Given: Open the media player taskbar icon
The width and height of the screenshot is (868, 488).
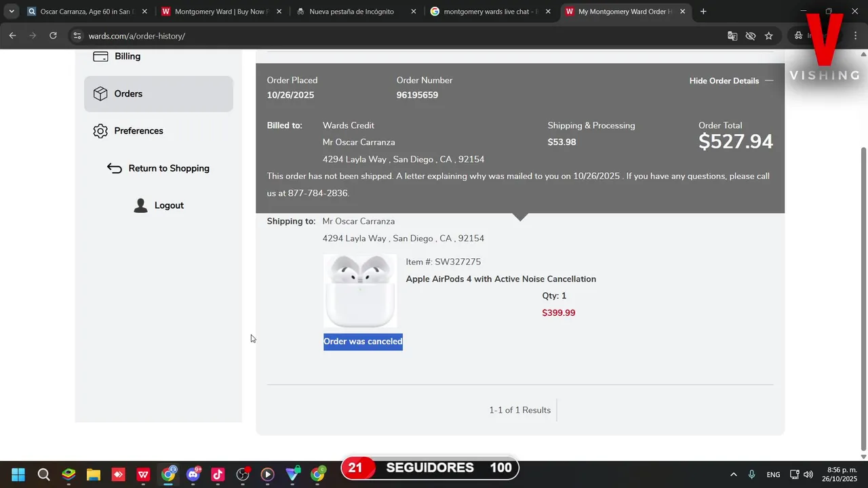Looking at the screenshot, I should 267,474.
